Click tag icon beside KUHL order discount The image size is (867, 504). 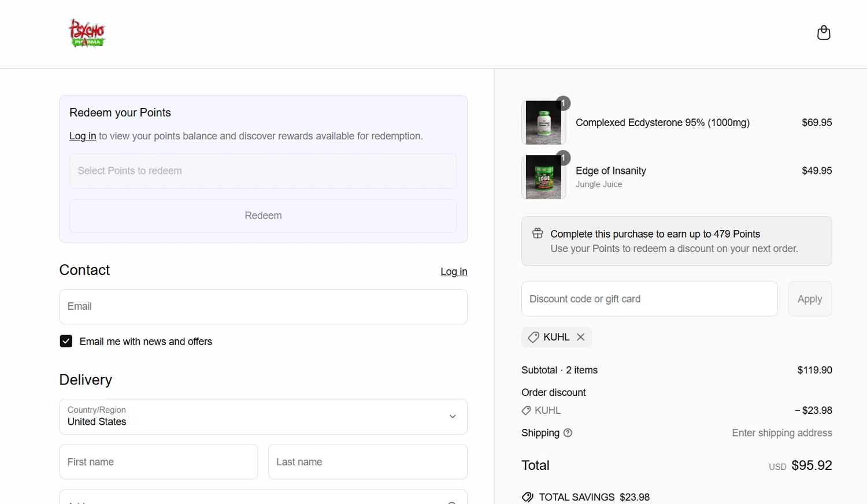click(526, 410)
